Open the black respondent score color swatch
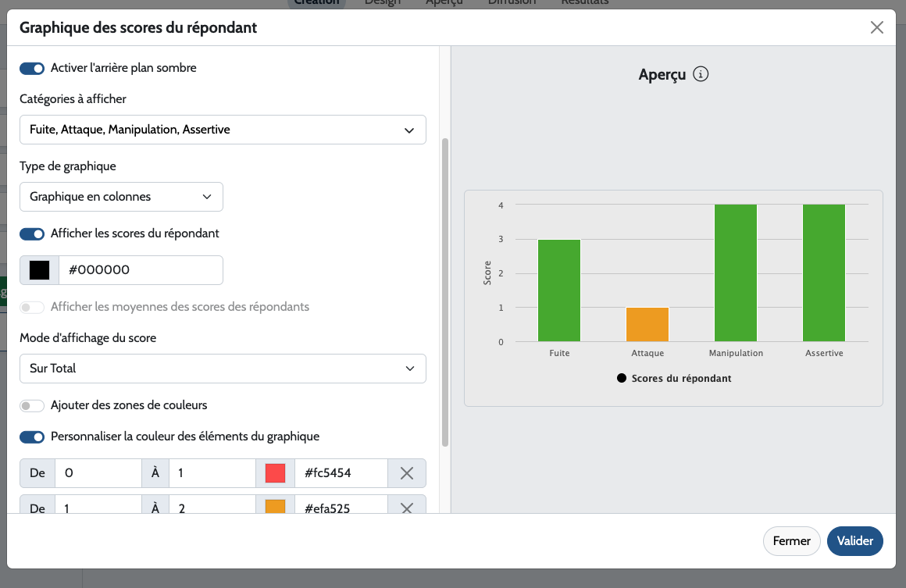This screenshot has width=906, height=588. [39, 270]
